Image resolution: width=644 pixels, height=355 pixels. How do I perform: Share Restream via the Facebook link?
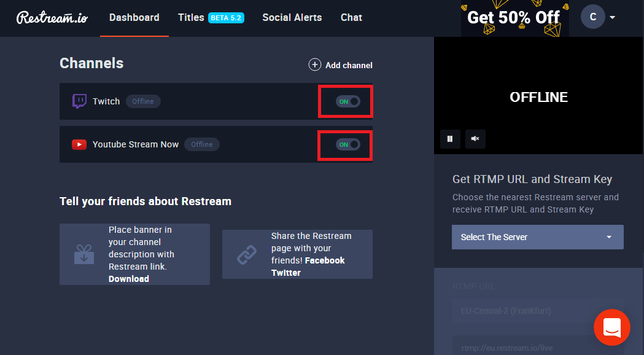[325, 260]
